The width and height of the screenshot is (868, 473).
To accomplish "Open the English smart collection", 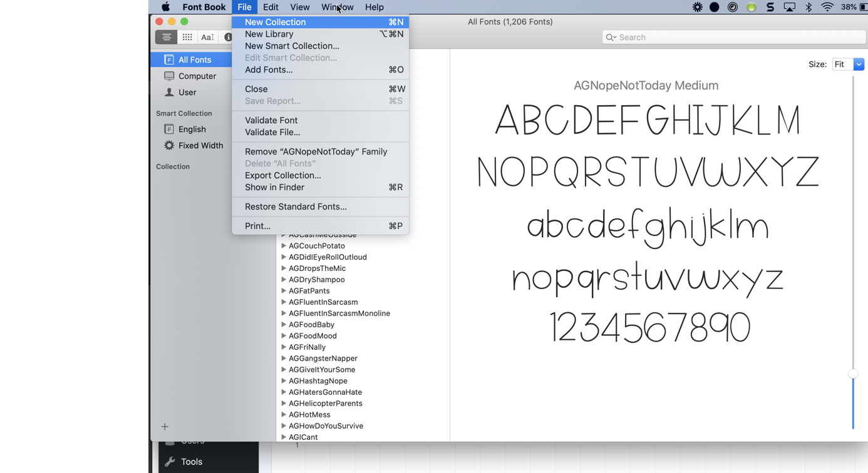I will (190, 129).
